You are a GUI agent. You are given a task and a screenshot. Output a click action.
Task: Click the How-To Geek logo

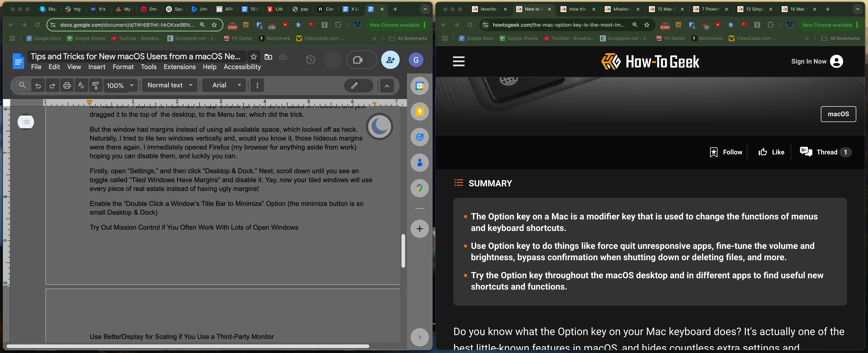point(650,62)
